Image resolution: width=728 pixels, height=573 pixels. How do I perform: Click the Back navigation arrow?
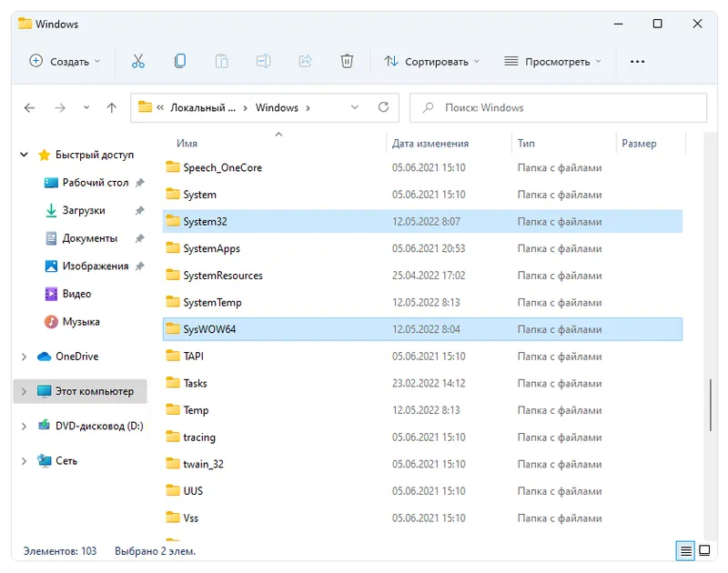click(x=29, y=107)
